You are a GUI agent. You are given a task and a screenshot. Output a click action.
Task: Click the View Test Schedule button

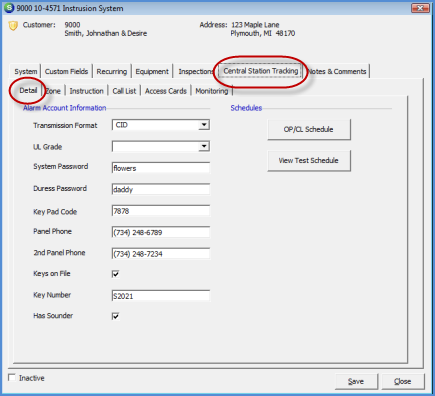click(x=309, y=161)
